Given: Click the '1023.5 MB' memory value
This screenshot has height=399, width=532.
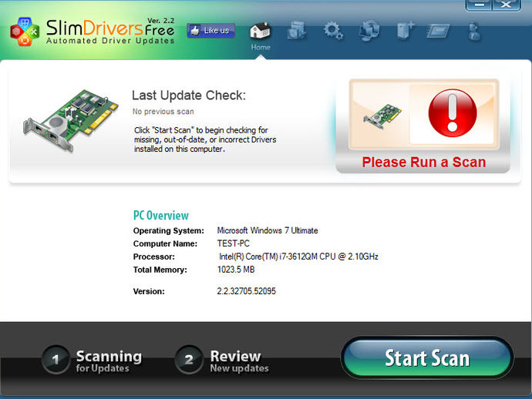Looking at the screenshot, I should pyautogui.click(x=236, y=270).
